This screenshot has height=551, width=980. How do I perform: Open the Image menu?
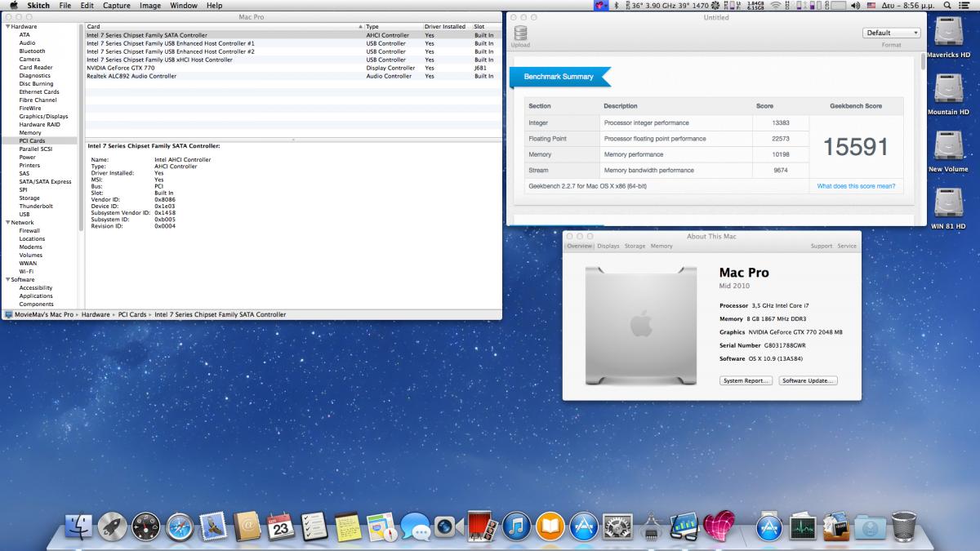pos(150,6)
